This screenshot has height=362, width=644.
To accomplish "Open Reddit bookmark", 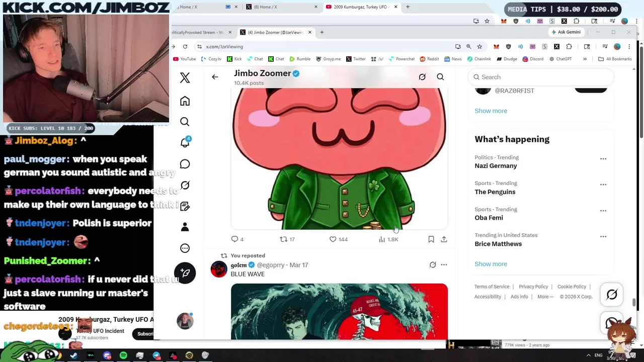I will click(429, 59).
